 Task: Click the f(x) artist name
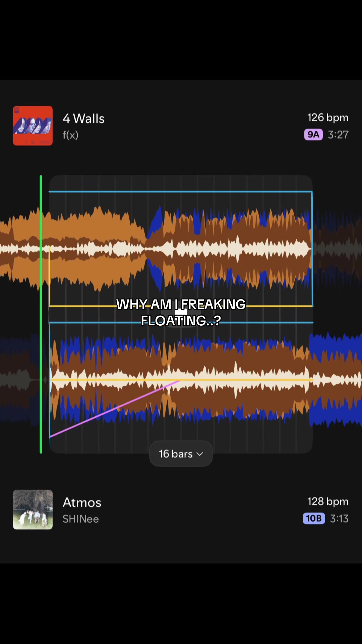click(x=70, y=135)
